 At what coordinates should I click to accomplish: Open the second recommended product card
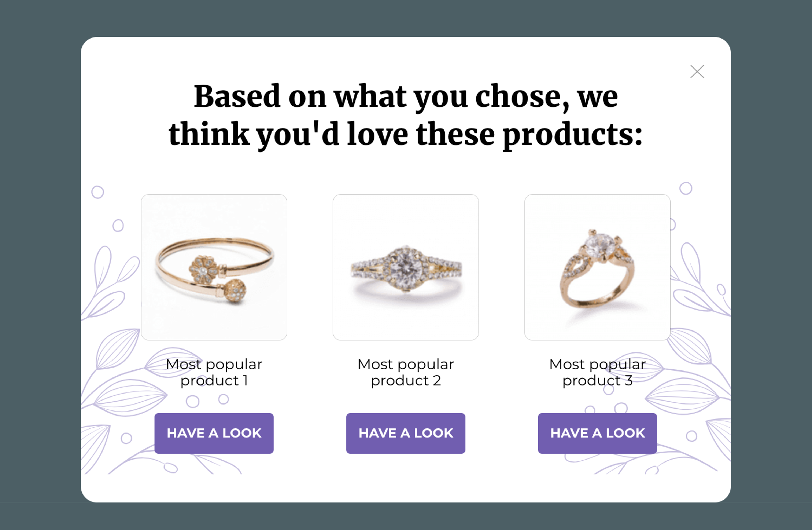pos(406,267)
